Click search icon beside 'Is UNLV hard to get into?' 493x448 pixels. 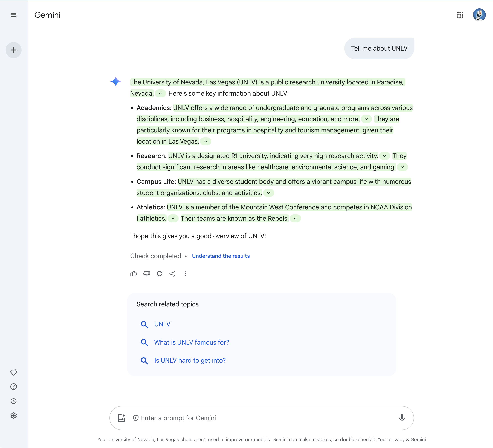(x=144, y=361)
